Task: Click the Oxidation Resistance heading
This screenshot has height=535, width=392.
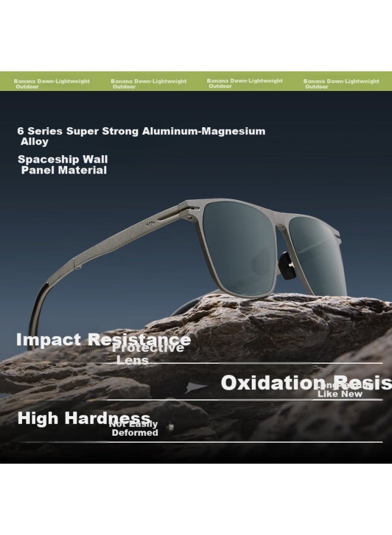Action: 306,382
